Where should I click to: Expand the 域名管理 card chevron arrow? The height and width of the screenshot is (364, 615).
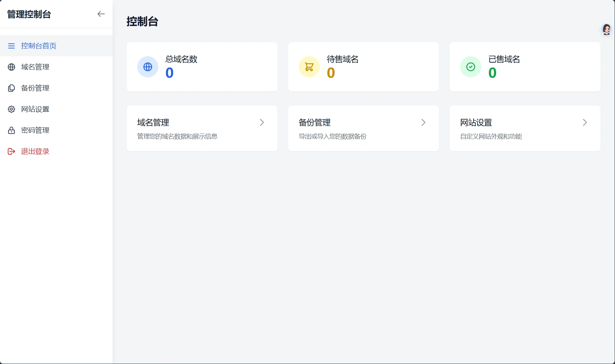click(262, 122)
